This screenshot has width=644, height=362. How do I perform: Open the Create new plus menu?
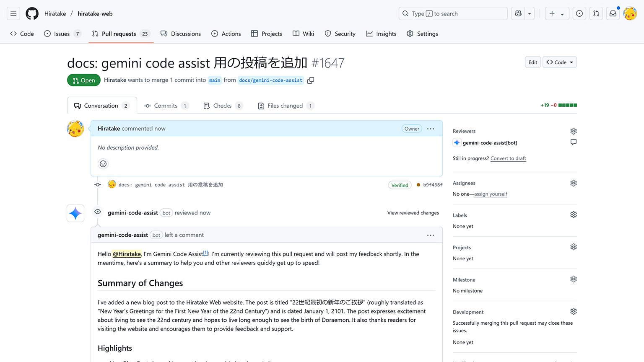(557, 13)
